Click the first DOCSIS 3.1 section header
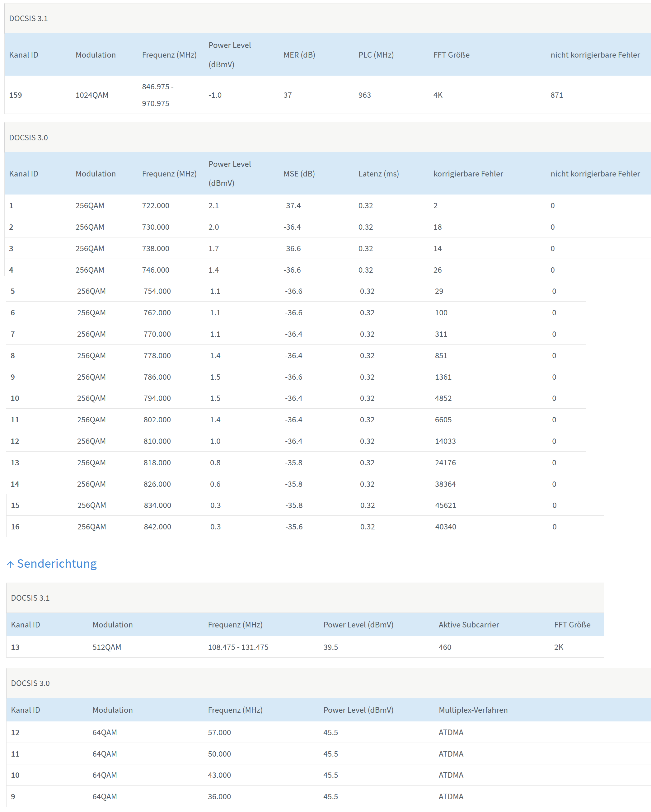The height and width of the screenshot is (812, 651). point(29,18)
